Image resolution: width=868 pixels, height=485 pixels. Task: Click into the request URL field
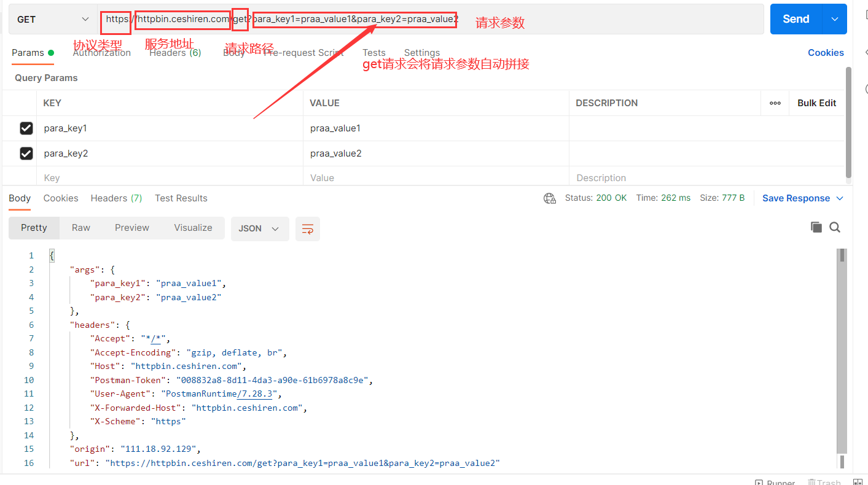click(x=430, y=20)
